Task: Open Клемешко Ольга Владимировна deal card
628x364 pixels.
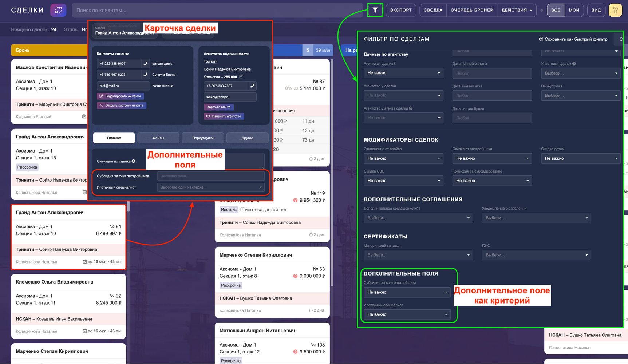Action: (68, 306)
